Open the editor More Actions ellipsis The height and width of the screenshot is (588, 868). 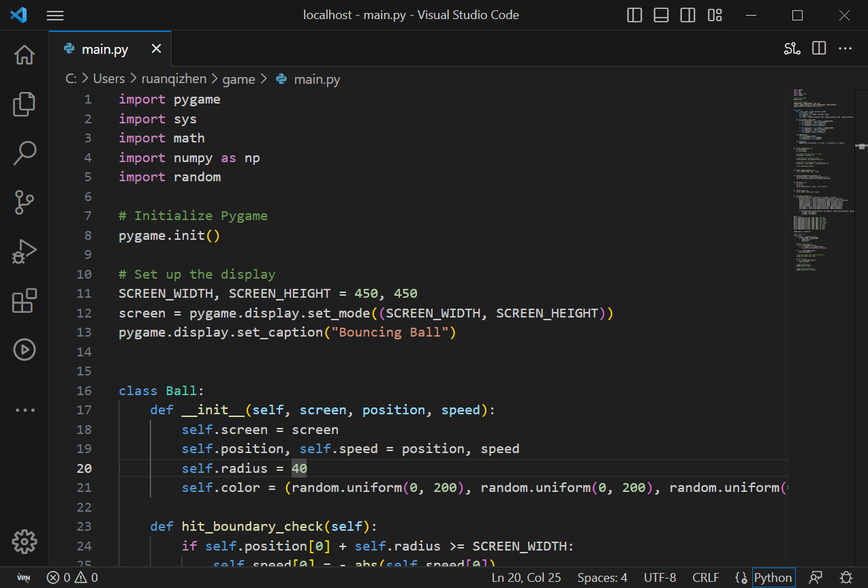pos(845,48)
